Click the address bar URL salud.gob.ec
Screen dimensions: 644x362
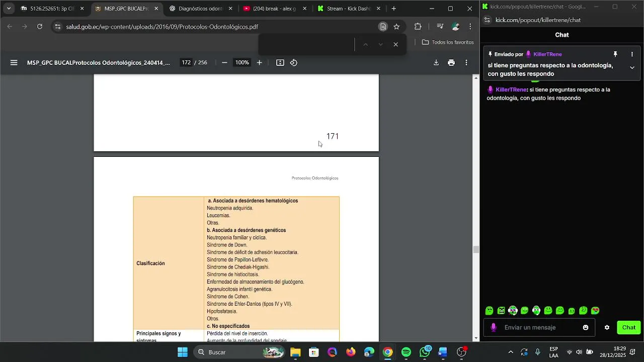pos(162,27)
